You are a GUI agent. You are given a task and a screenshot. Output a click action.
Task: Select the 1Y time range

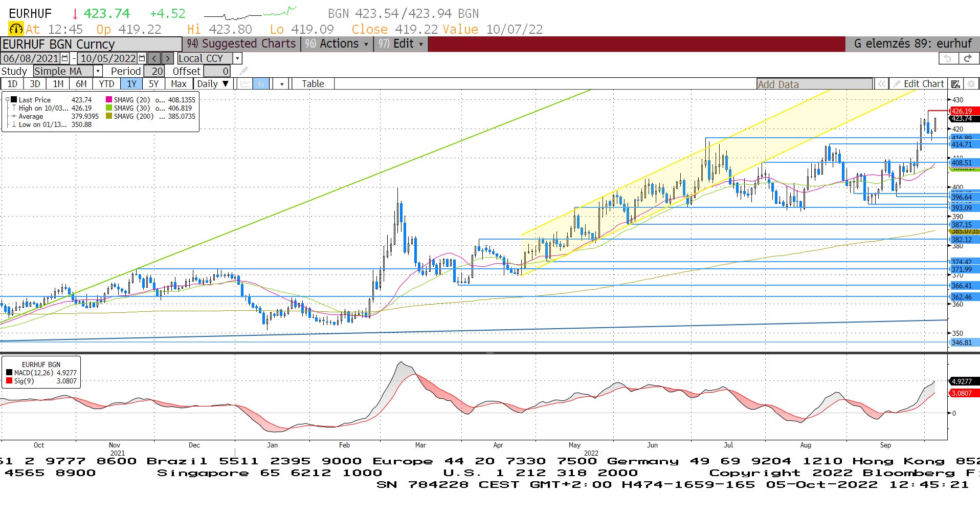pos(131,84)
